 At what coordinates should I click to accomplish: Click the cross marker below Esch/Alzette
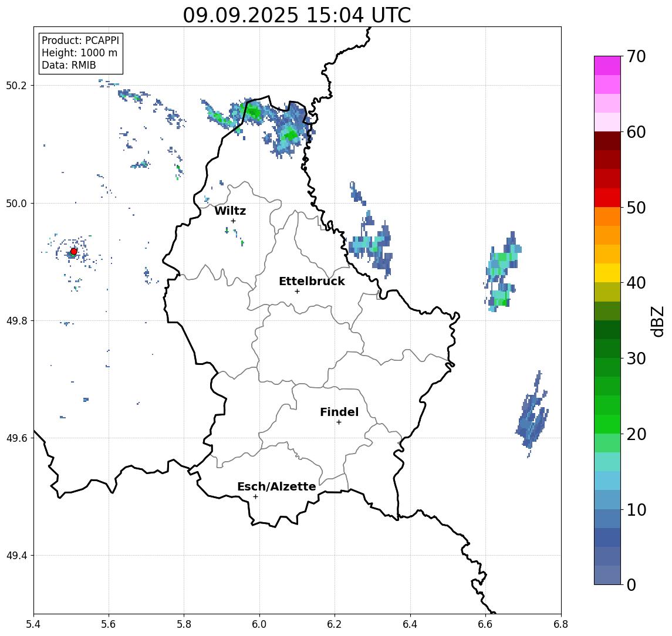click(x=255, y=497)
